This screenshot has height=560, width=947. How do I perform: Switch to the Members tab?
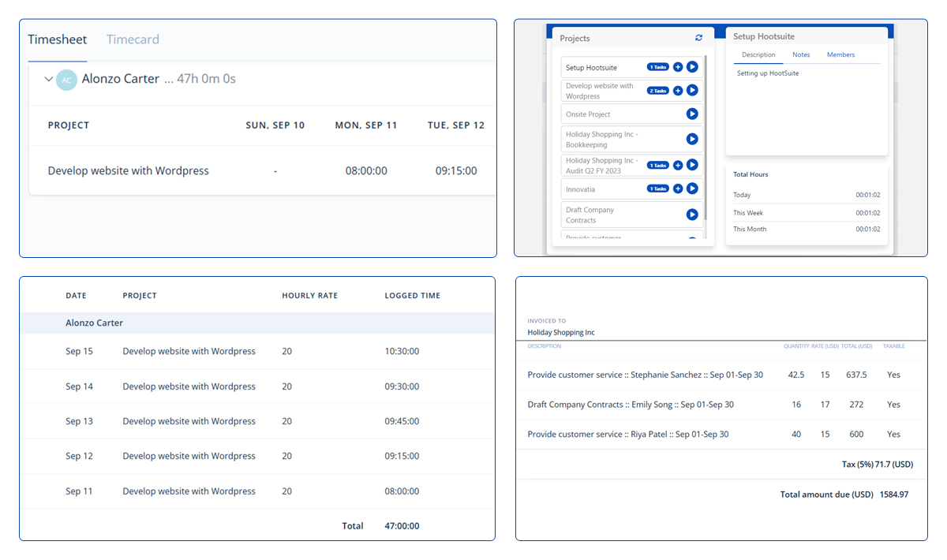click(x=840, y=54)
